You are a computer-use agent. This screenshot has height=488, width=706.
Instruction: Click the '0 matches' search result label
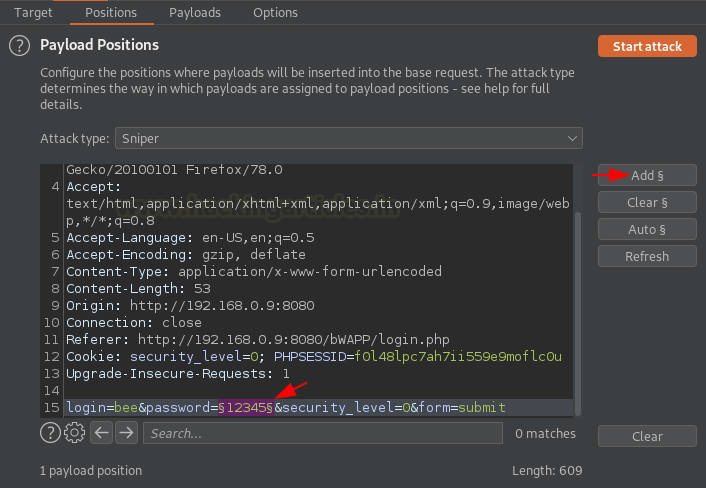[545, 434]
